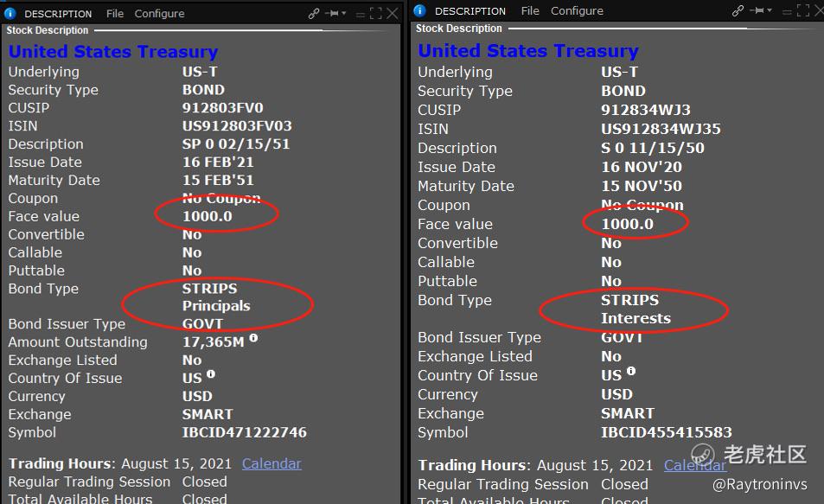This screenshot has height=504, width=824.
Task: Click the info icon in the right Description window
Action: (420, 10)
